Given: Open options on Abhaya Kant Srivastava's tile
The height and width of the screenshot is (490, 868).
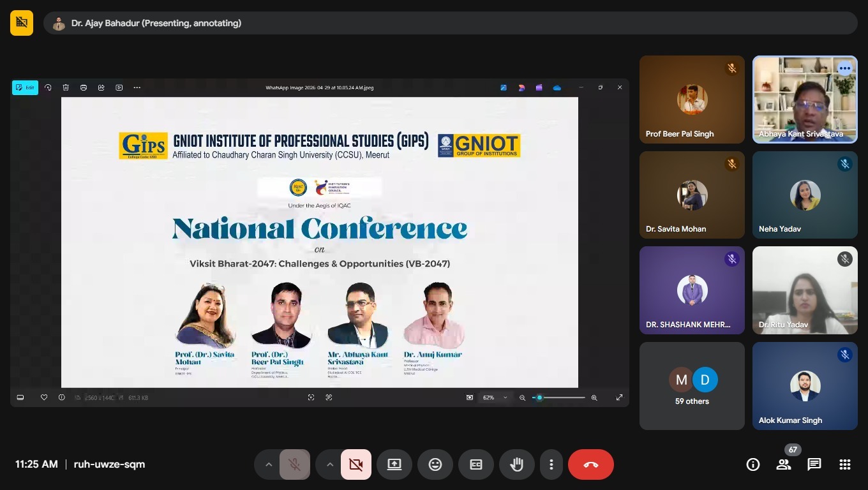Looking at the screenshot, I should point(845,68).
